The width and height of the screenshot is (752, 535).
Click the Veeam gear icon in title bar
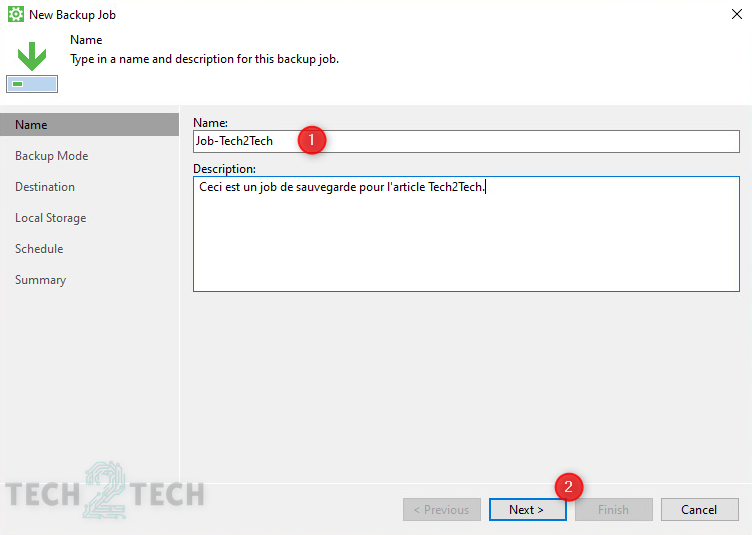point(16,15)
